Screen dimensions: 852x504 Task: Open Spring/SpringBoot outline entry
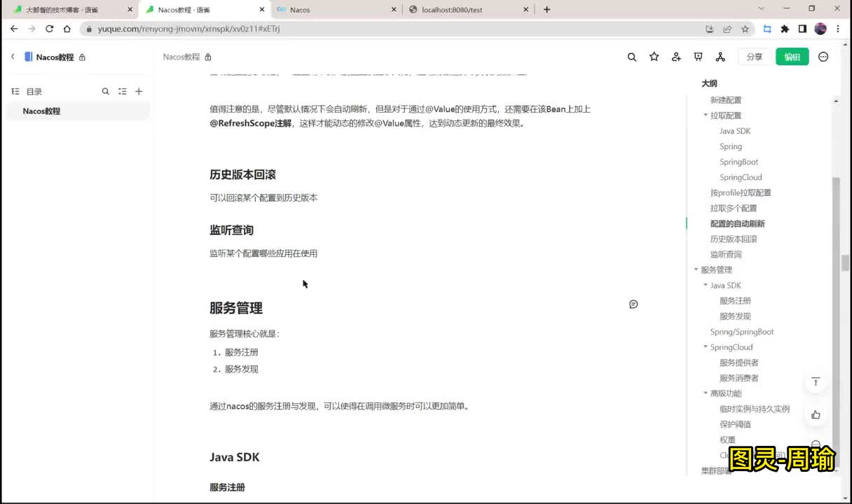click(x=742, y=332)
